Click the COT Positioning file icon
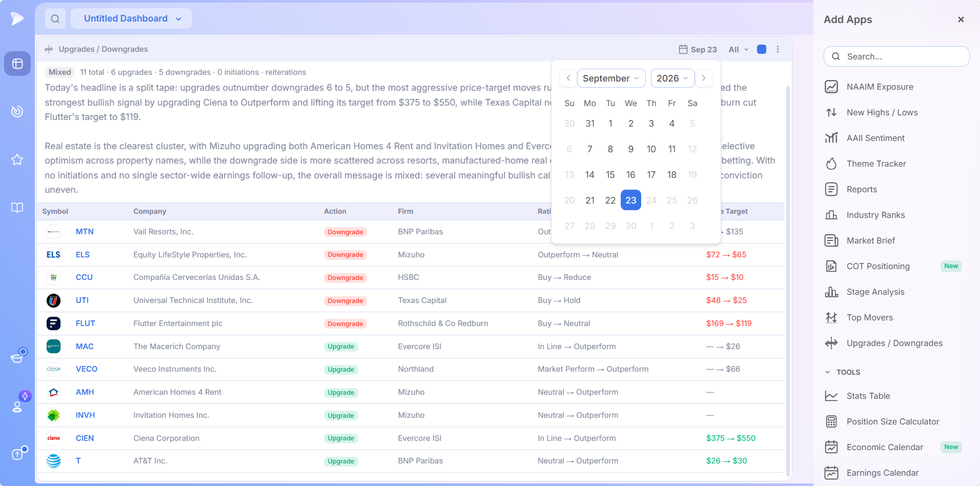Screen dimensions: 980x486 [831, 266]
